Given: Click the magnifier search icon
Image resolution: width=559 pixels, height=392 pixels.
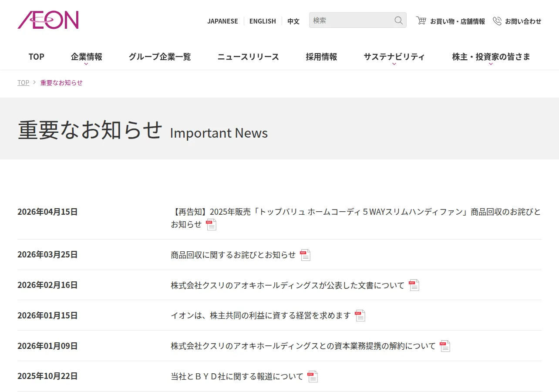Looking at the screenshot, I should (x=398, y=20).
